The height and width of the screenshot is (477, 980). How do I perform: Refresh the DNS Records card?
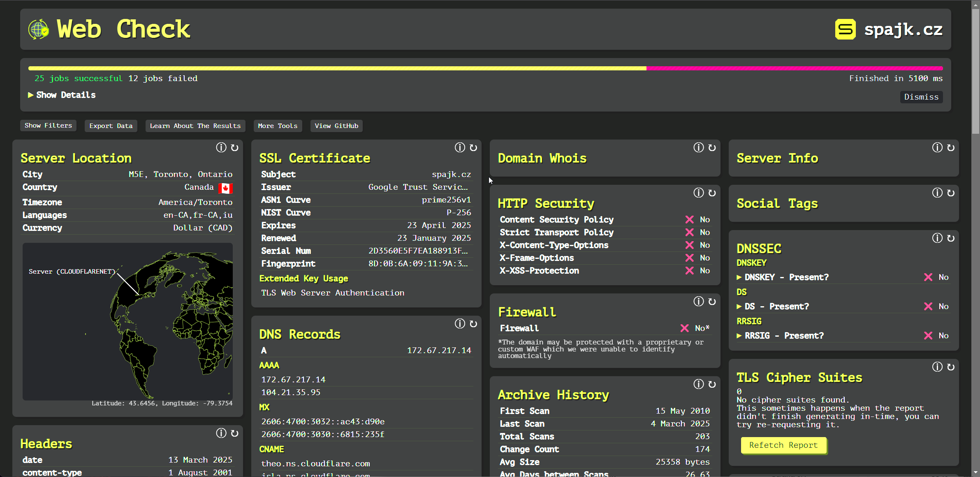pos(473,323)
